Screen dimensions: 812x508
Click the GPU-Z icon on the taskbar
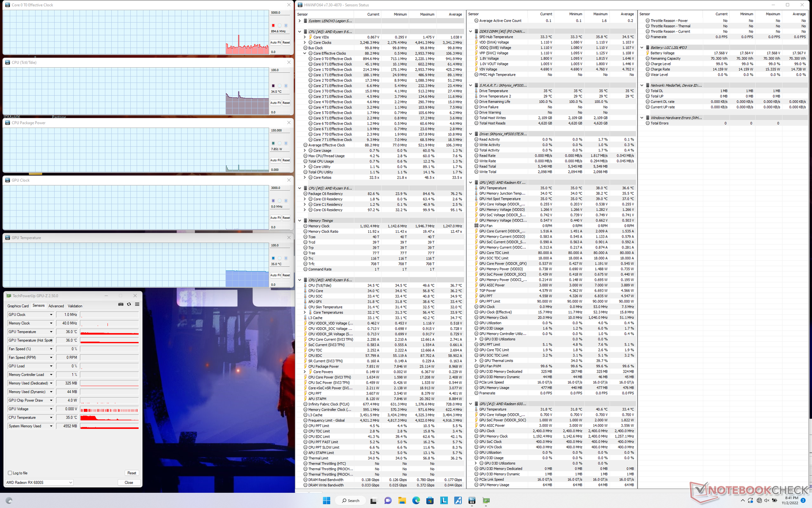click(x=486, y=500)
